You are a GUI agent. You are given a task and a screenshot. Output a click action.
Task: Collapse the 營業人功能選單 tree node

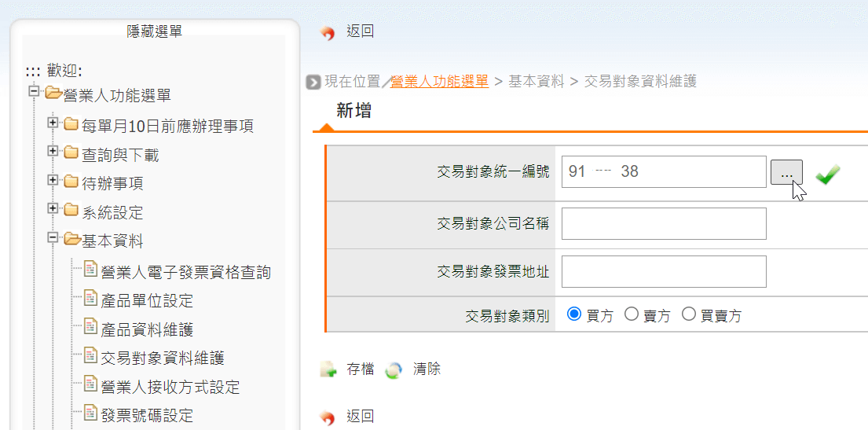tap(35, 91)
